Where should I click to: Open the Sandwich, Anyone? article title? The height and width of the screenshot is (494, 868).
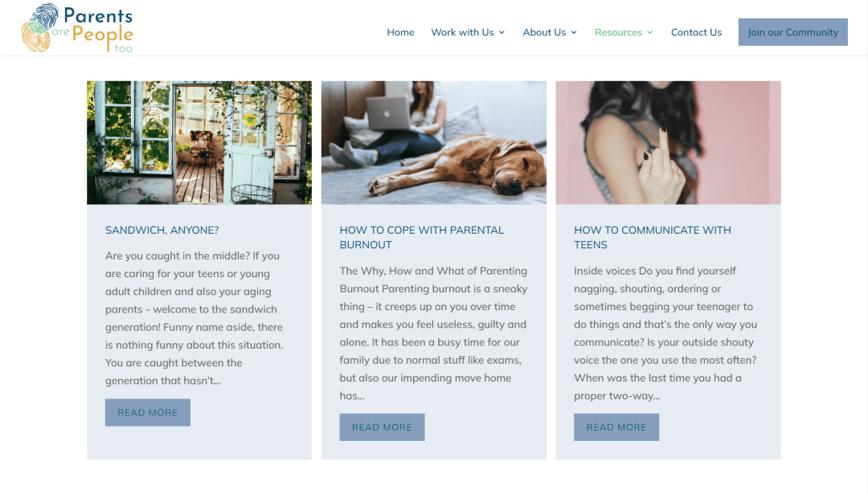162,230
